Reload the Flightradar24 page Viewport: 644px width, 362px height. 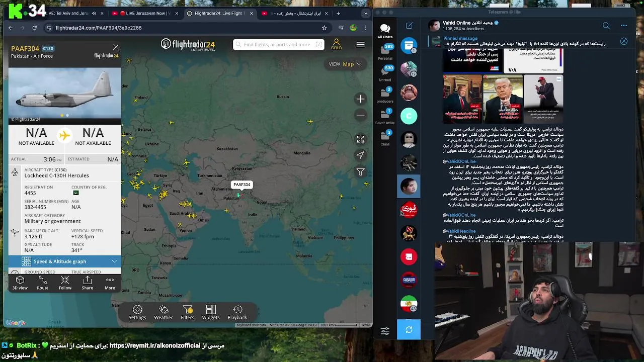[x=34, y=28]
